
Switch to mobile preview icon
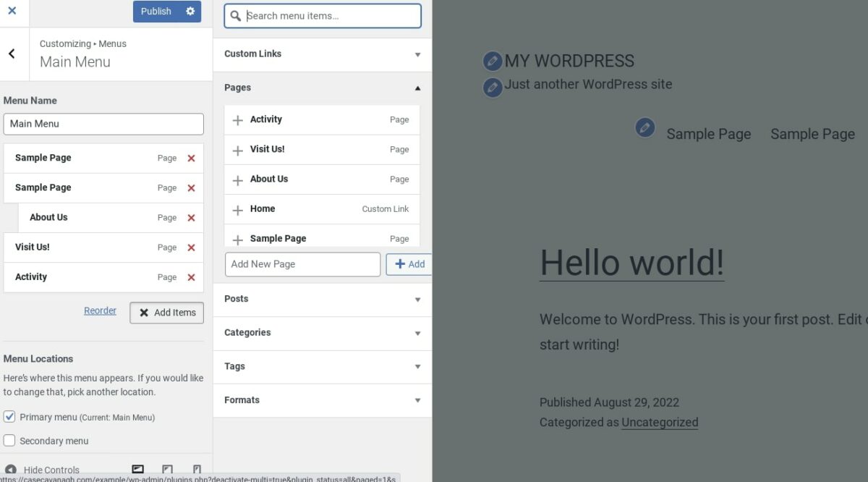tap(197, 468)
